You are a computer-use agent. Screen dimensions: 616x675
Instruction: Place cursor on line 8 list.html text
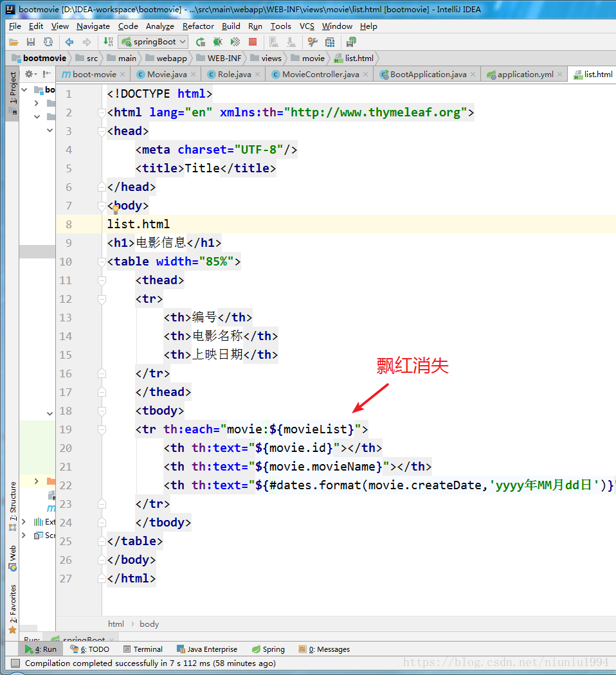(138, 224)
